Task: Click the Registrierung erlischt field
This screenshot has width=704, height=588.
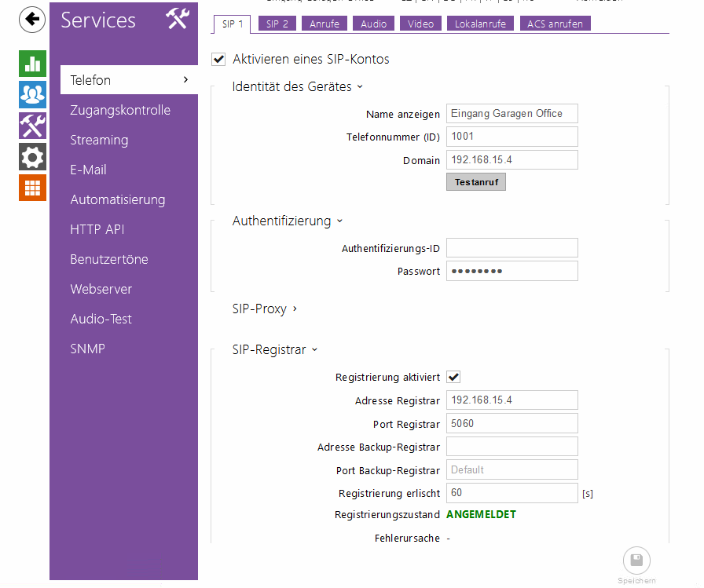Action: [511, 493]
